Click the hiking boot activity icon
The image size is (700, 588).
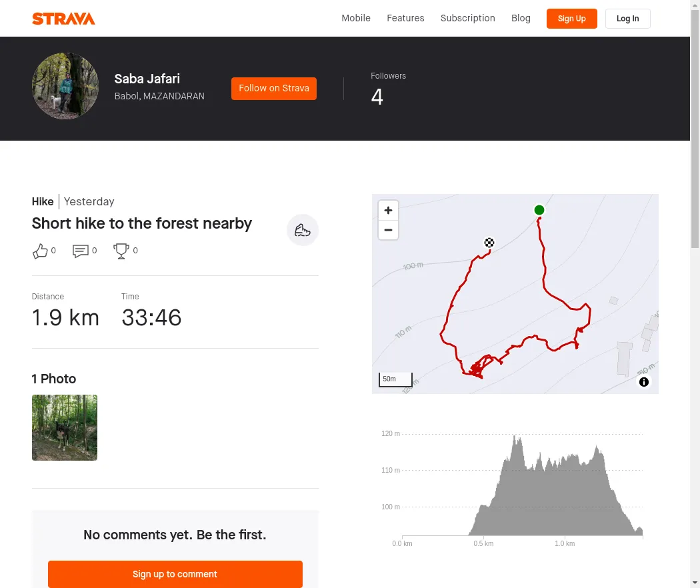(x=303, y=231)
